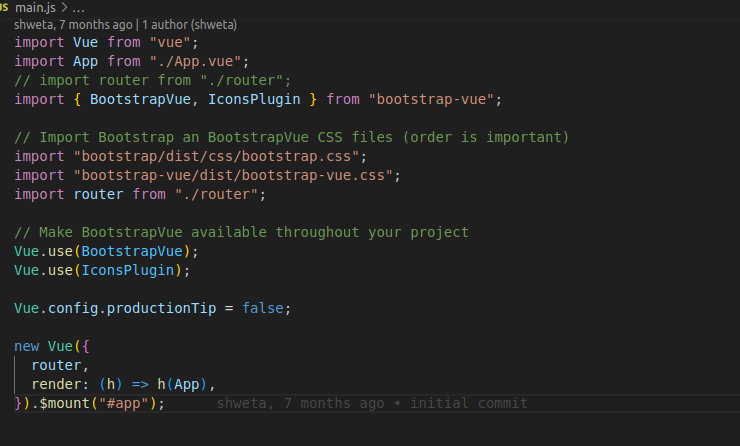Click the chevron separator after main.js
Image resolution: width=740 pixels, height=446 pixels.
(64, 8)
